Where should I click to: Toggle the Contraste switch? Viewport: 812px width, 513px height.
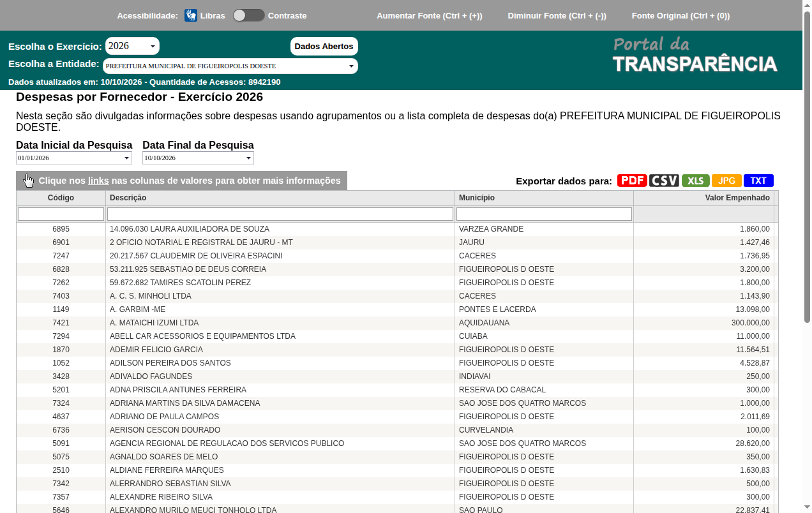coord(248,15)
